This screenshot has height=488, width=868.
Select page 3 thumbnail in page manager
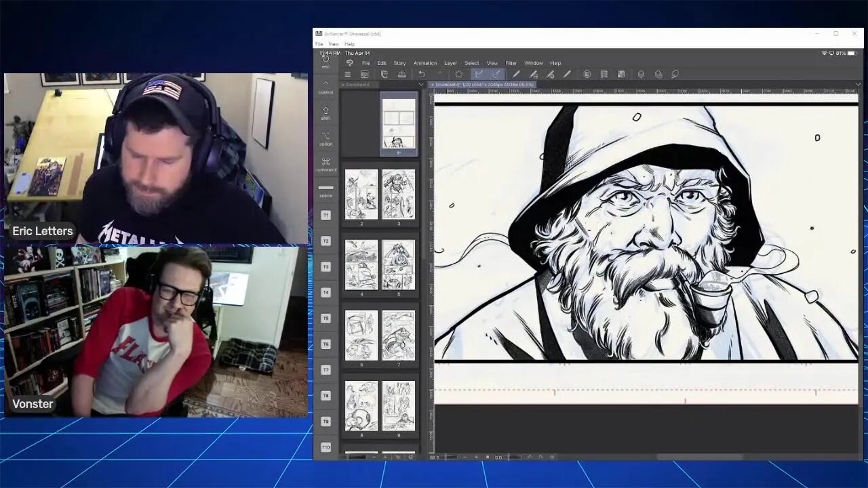pos(399,194)
